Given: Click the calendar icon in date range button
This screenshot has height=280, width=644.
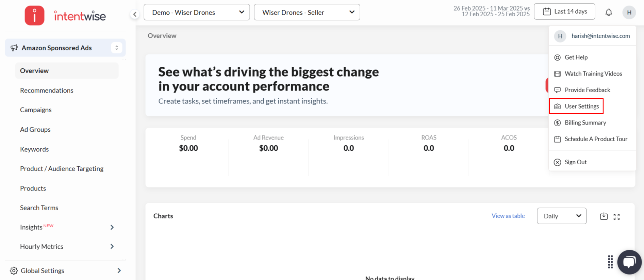Looking at the screenshot, I should (547, 12).
